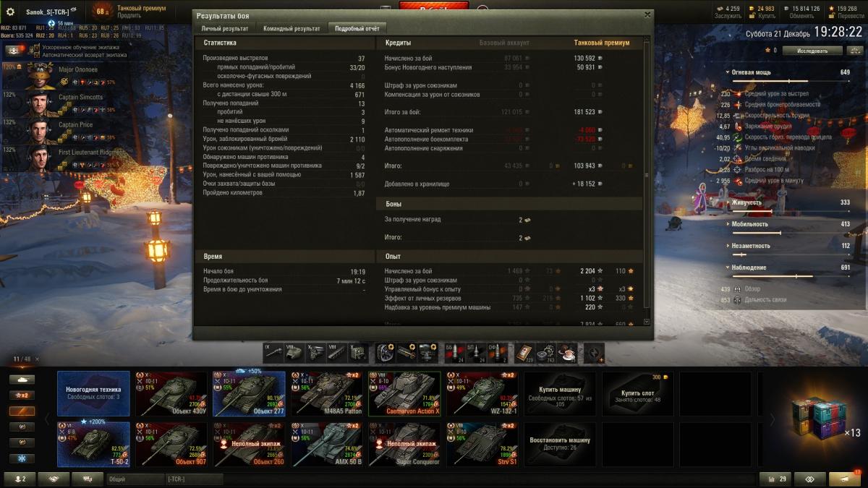
Task: Toggle Ускоренное обучение экипажа checkbox
Action: pos(37,47)
